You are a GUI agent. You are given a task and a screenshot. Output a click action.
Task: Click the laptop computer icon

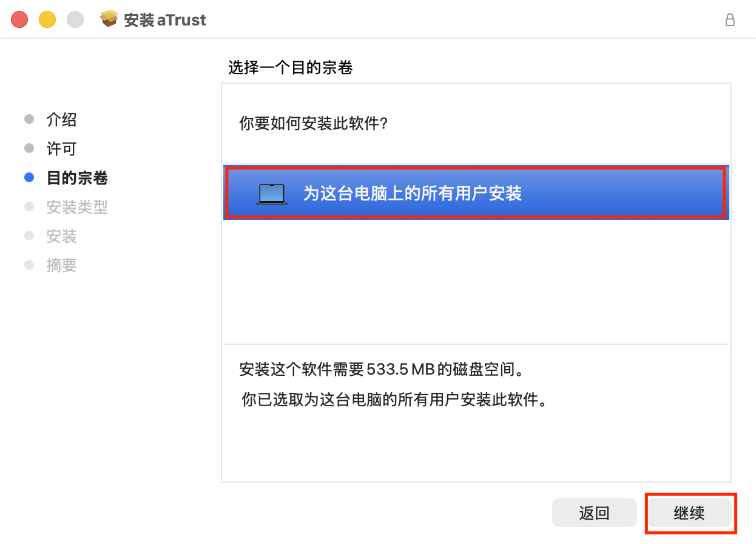click(x=272, y=194)
